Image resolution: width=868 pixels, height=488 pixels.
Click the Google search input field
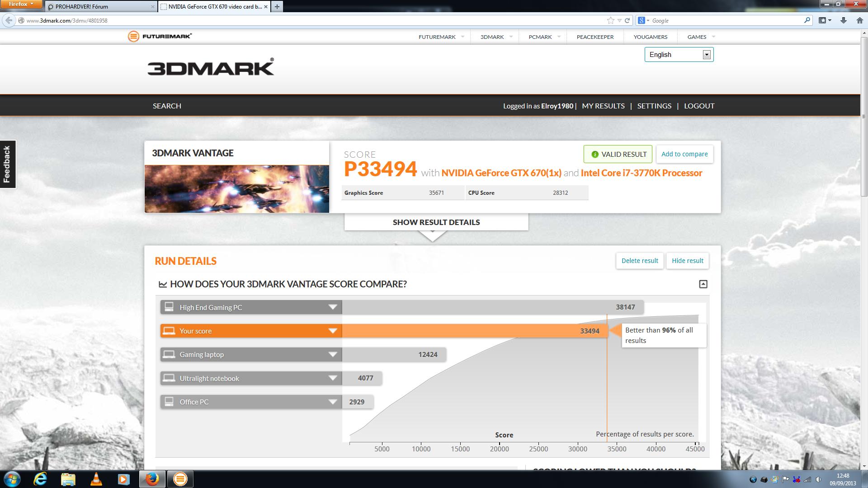726,20
